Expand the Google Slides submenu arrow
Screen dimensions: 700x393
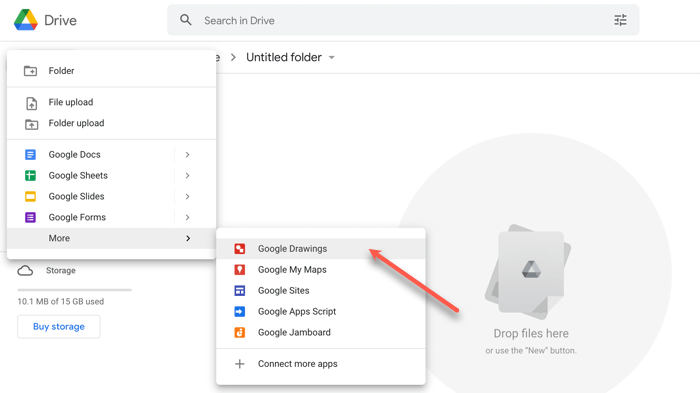(x=188, y=196)
